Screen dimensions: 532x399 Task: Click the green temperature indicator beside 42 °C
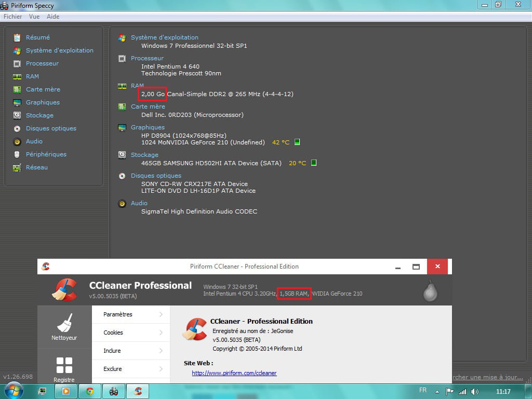(x=297, y=142)
